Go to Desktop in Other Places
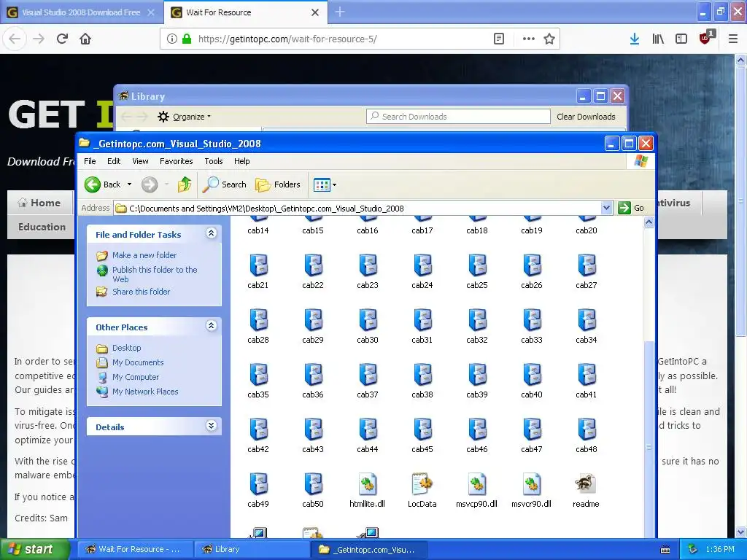747x560 pixels. (x=126, y=348)
